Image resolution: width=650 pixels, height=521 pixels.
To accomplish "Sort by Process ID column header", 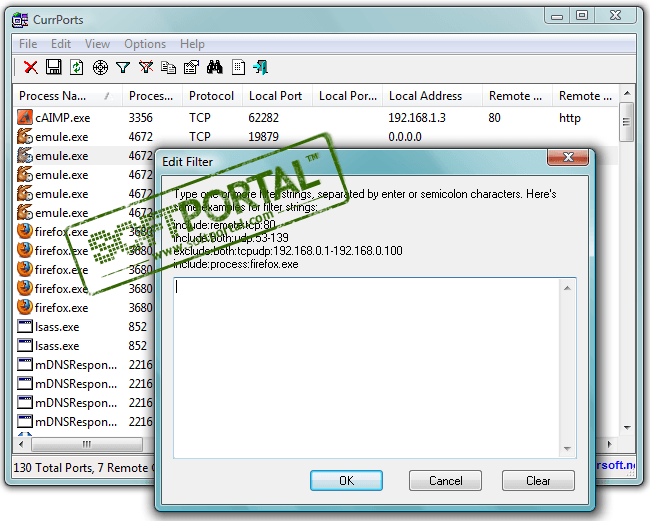I will point(152,96).
